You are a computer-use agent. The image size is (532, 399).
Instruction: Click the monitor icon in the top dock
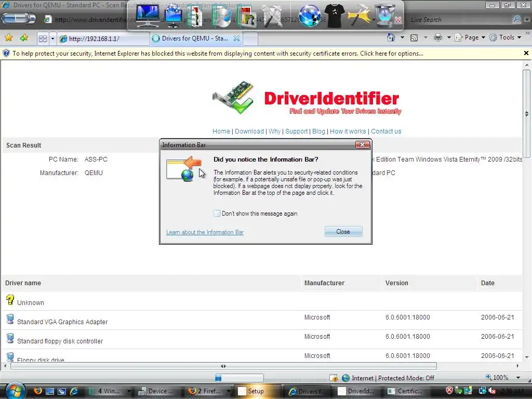pos(147,16)
